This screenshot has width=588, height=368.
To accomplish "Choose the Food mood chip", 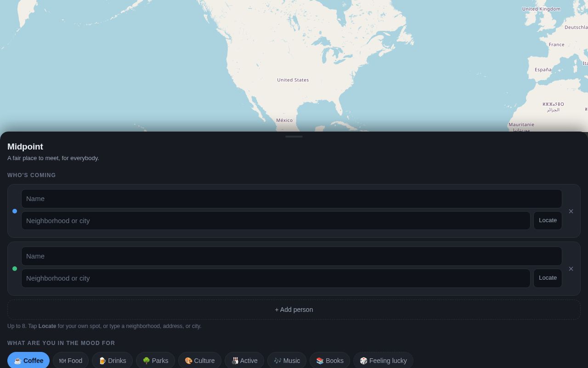I will [x=71, y=361].
